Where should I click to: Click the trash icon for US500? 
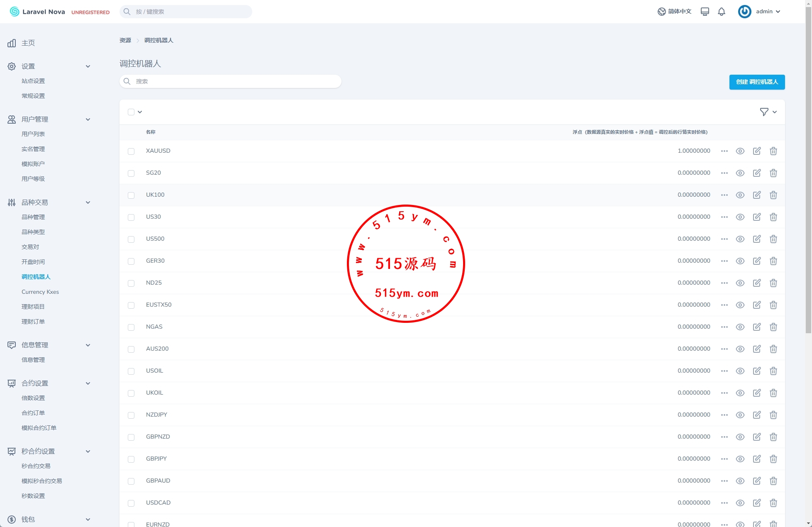[773, 239]
